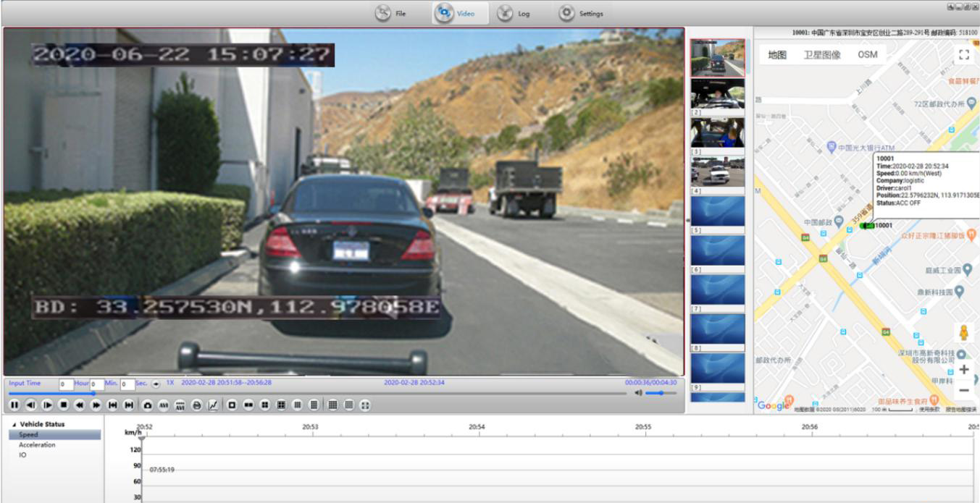
Task: Select the layout icon with one highlighted pane
Action: pos(281,405)
